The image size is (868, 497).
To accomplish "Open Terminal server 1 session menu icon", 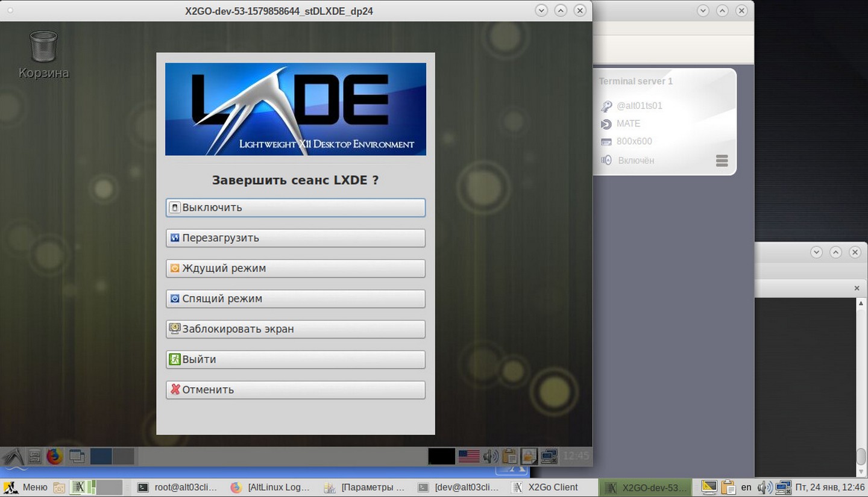I will 722,161.
